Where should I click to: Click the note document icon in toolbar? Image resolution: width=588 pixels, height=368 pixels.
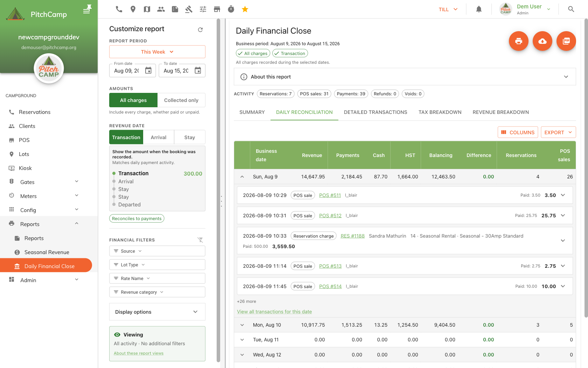click(x=175, y=9)
